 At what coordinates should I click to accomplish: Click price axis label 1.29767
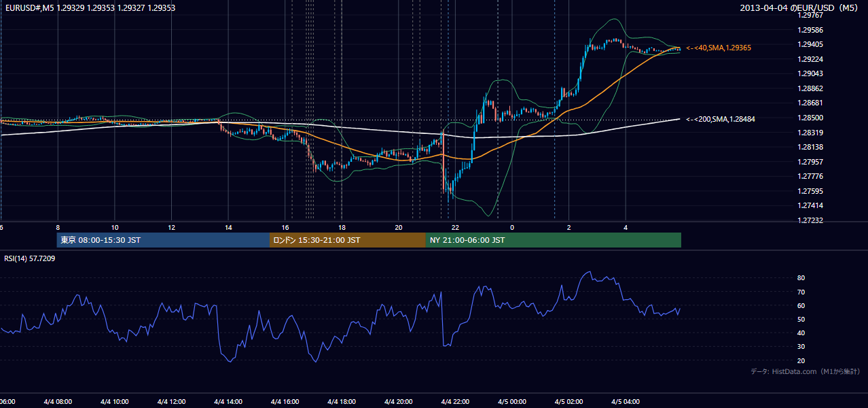810,15
